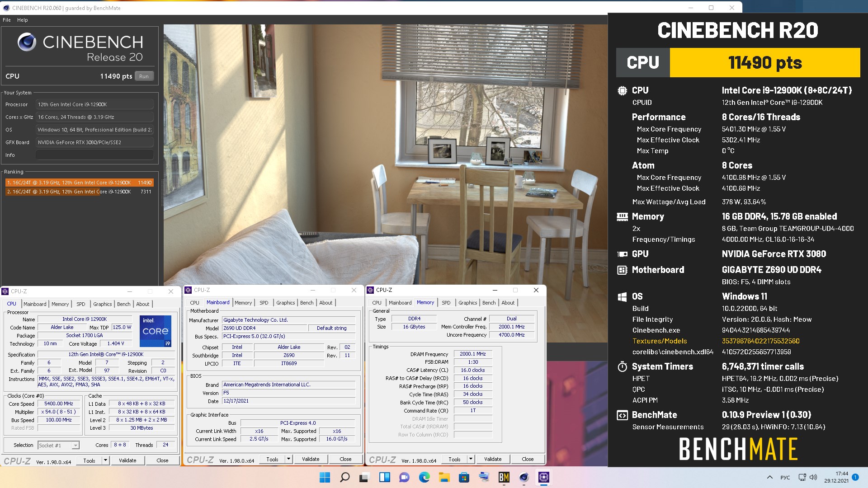Click the BenchMate Memory module icon
This screenshot has width=868, height=488.
tap(622, 217)
